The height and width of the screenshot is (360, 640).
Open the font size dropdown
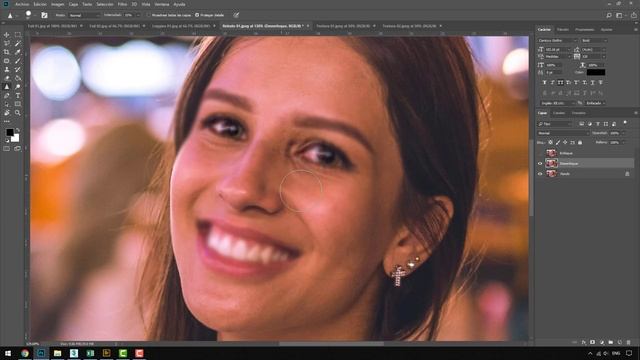[x=558, y=49]
